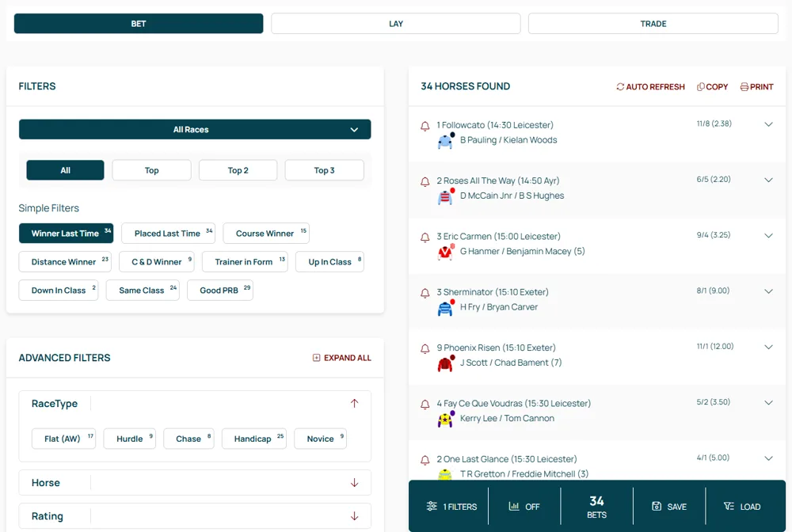Image resolution: width=792 pixels, height=532 pixels.
Task: Click the Save disk button
Action: [x=668, y=506]
